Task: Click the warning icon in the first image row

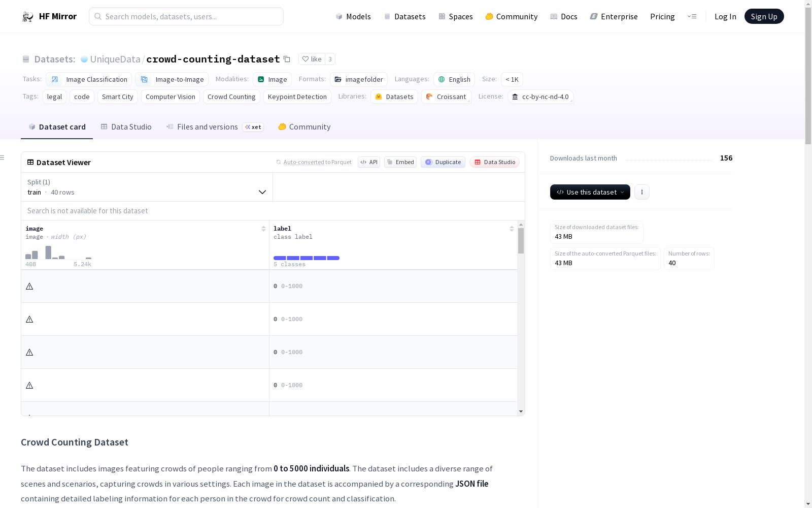Action: (x=29, y=287)
